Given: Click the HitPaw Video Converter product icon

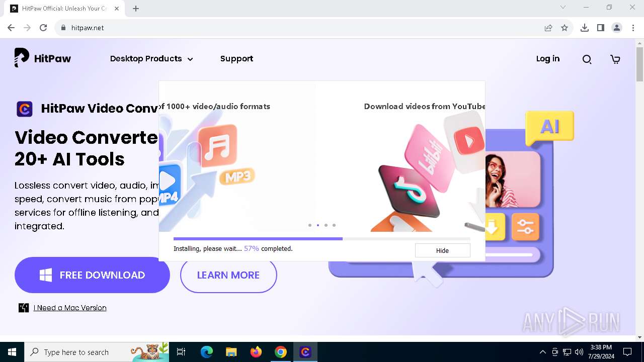Looking at the screenshot, I should click(25, 109).
